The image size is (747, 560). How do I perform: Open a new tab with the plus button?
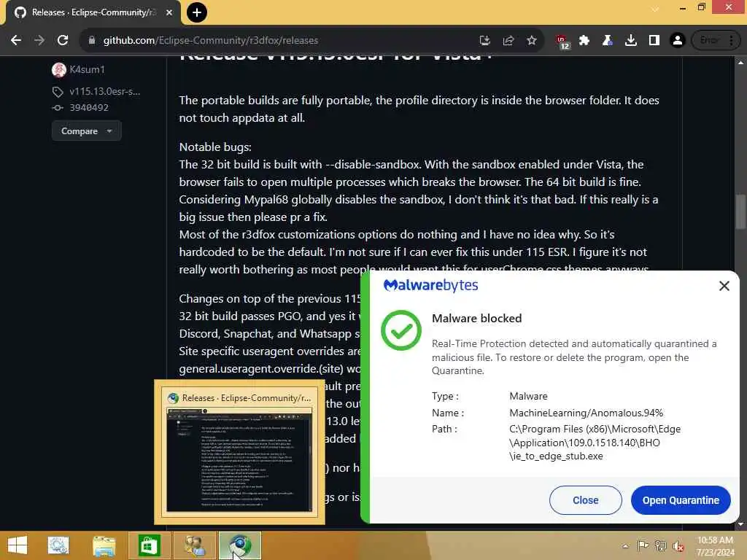tap(197, 12)
